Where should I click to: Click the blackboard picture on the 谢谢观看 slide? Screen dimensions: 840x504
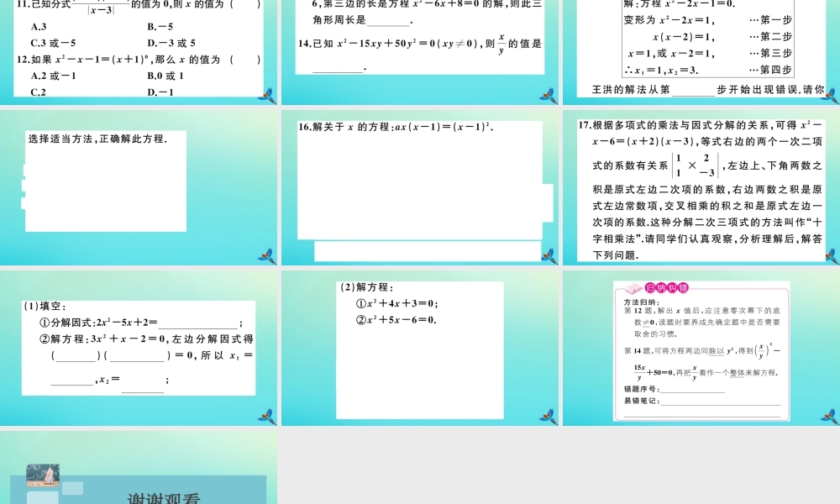[43, 475]
